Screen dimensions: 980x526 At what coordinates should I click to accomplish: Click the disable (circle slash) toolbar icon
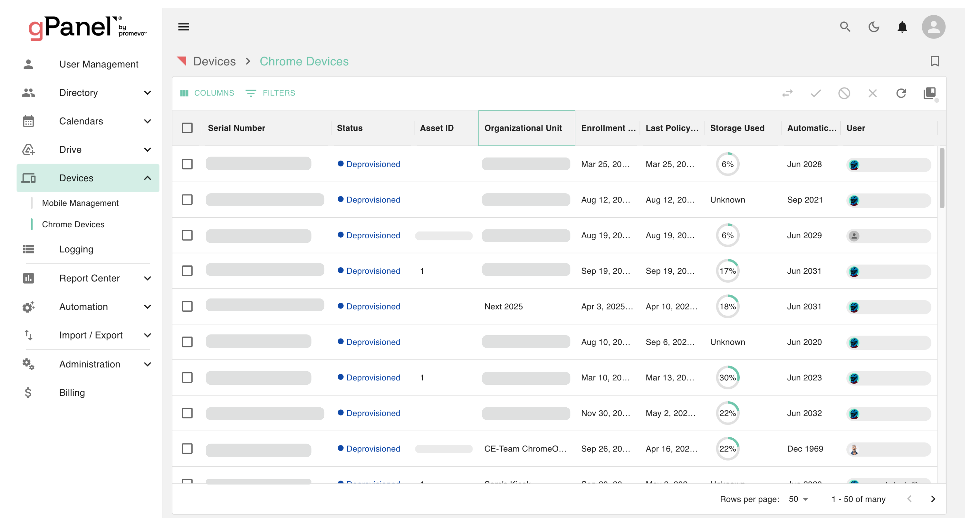844,93
